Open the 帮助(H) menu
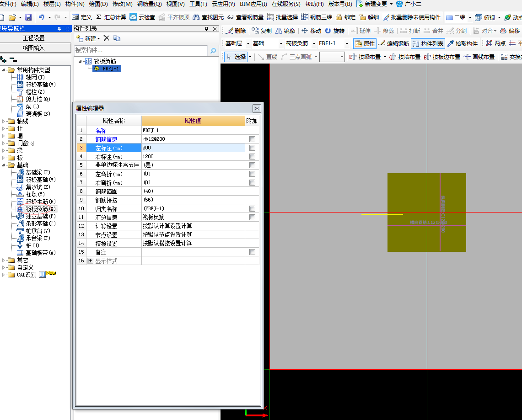Image resolution: width=522 pixels, height=420 pixels. 314,4
